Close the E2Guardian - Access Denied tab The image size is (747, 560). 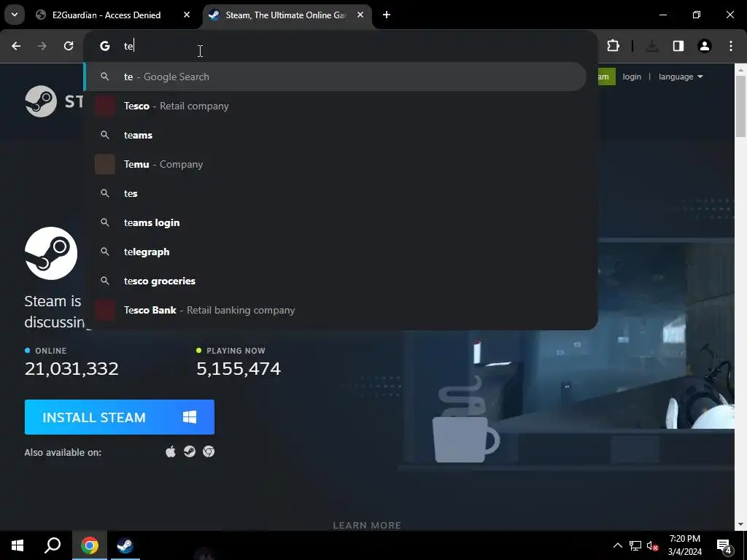[187, 15]
